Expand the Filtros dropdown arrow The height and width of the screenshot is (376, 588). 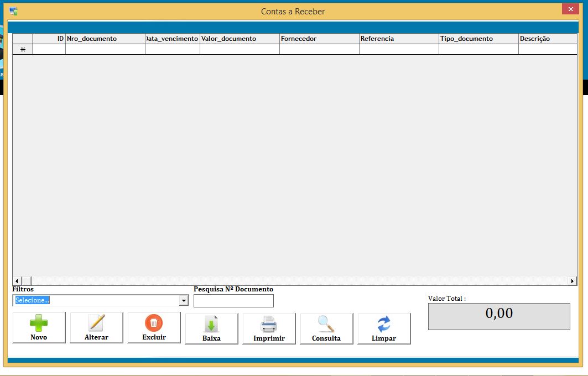point(184,301)
